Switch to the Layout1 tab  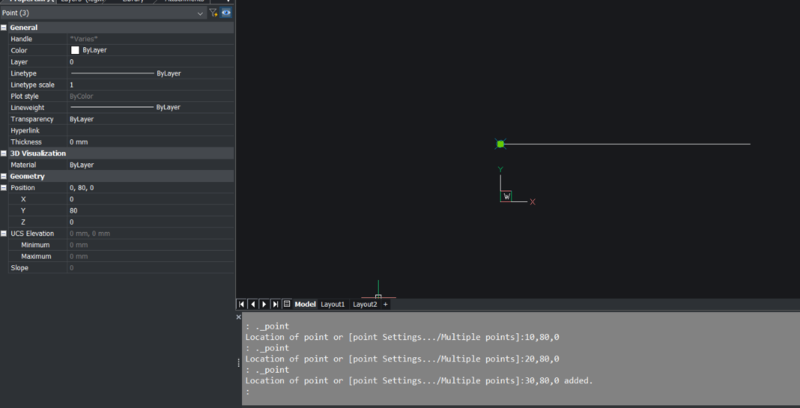point(332,304)
